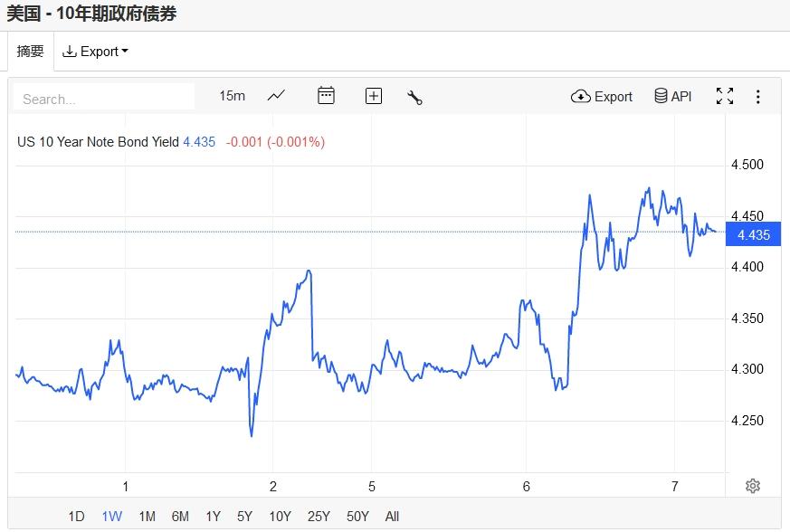The height and width of the screenshot is (532, 790).
Task: Choose the 10Y time range
Action: pos(280,517)
